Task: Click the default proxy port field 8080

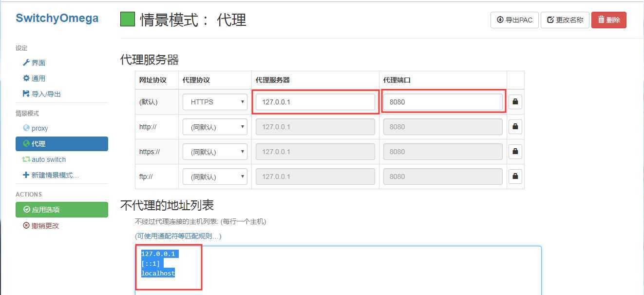Action: (443, 102)
